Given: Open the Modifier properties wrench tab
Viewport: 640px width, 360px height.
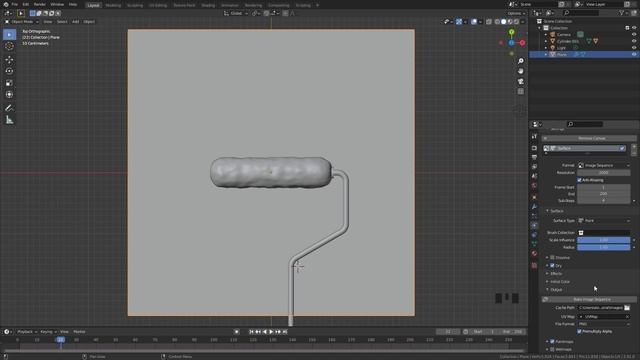Looking at the screenshot, I should [x=534, y=207].
